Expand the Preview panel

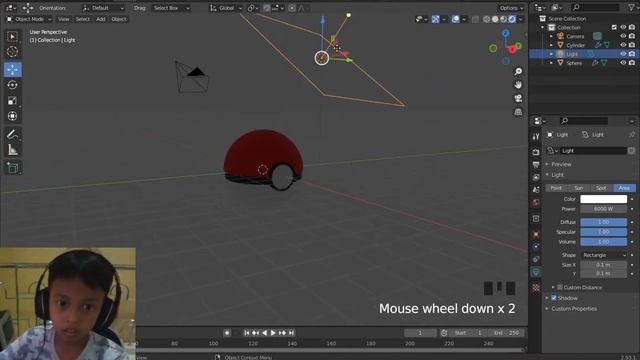pos(561,164)
